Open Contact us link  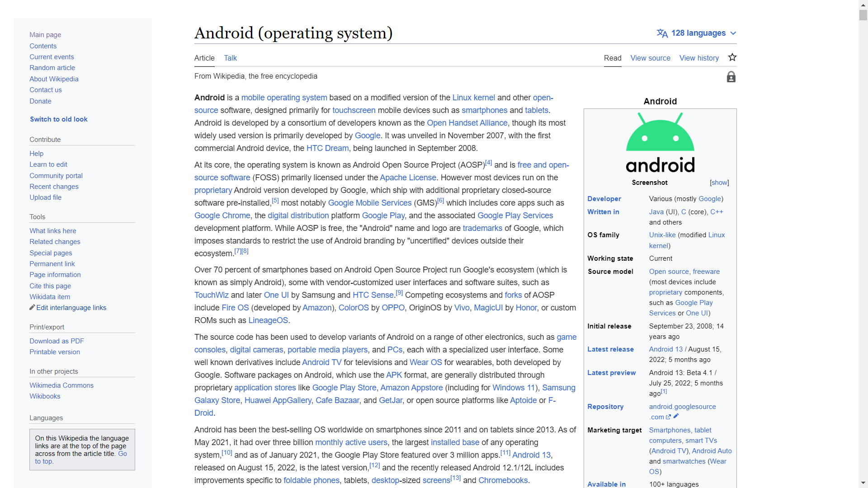[x=46, y=90]
